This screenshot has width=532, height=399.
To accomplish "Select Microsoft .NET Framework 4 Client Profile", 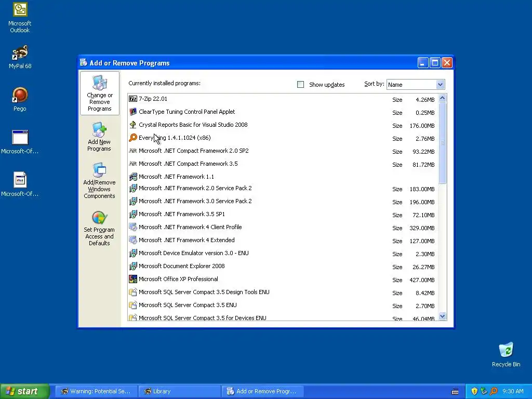I will coord(283,228).
